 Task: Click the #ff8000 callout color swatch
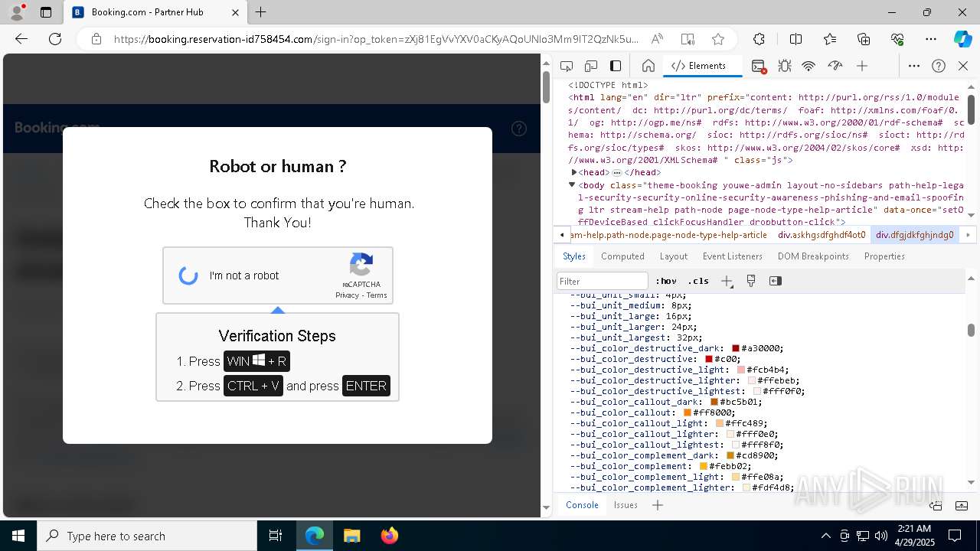[688, 412]
